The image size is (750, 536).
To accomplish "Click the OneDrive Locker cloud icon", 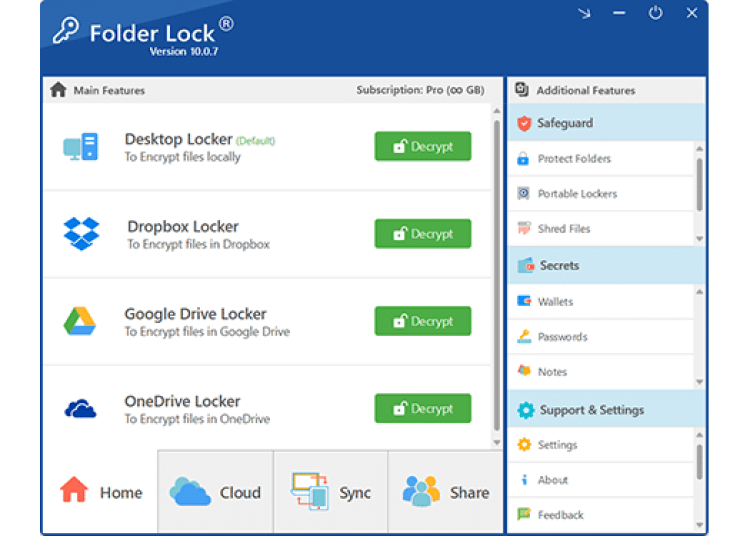I will tap(80, 408).
